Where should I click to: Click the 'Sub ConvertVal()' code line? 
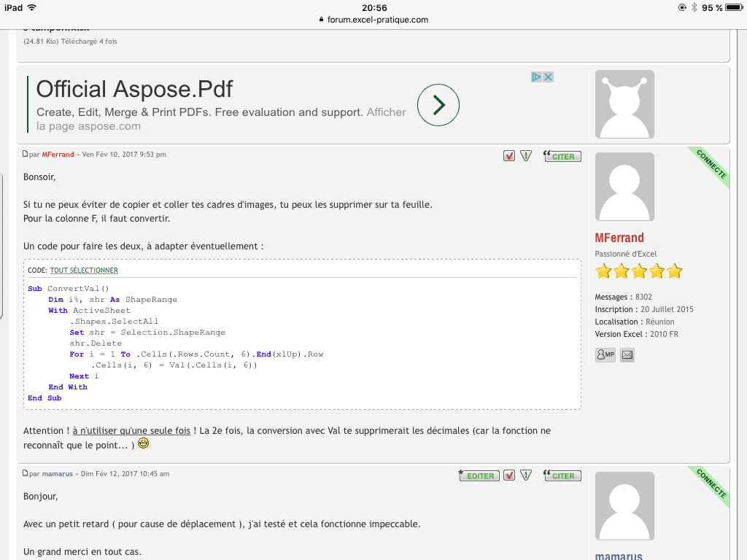(x=69, y=289)
